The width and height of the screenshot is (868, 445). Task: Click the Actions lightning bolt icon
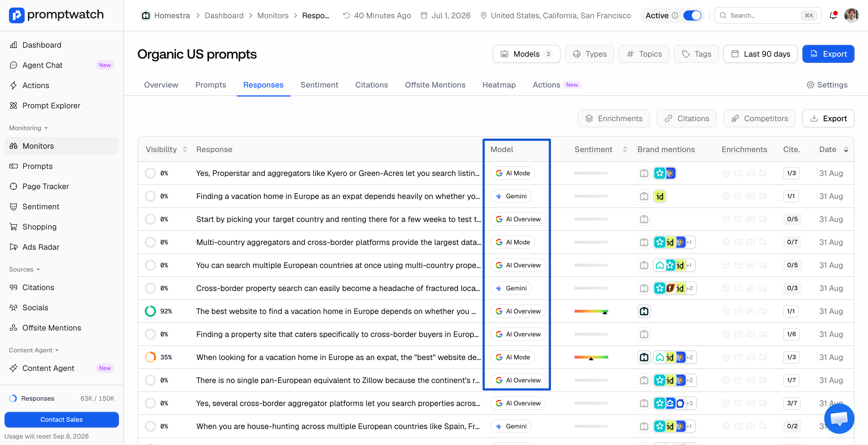point(13,85)
